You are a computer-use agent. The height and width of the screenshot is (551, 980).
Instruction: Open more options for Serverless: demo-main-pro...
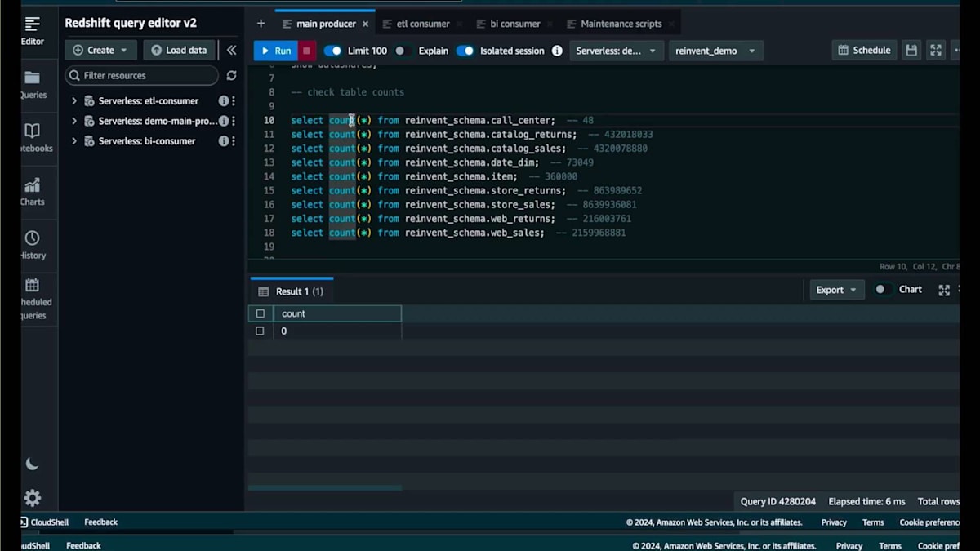234,121
